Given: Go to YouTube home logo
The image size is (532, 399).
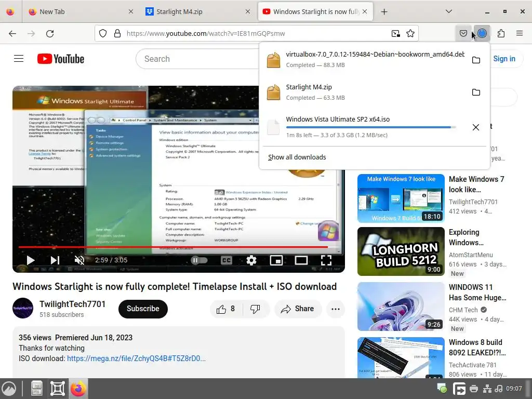Looking at the screenshot, I should (61, 59).
